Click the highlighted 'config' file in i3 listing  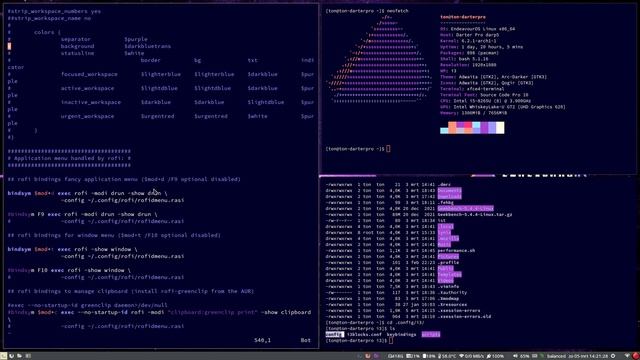click(334, 334)
